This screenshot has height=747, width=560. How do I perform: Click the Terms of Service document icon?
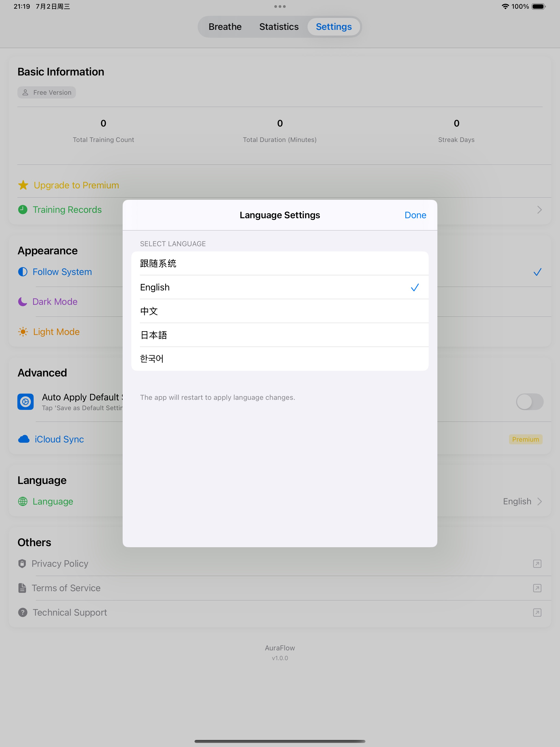click(x=22, y=588)
